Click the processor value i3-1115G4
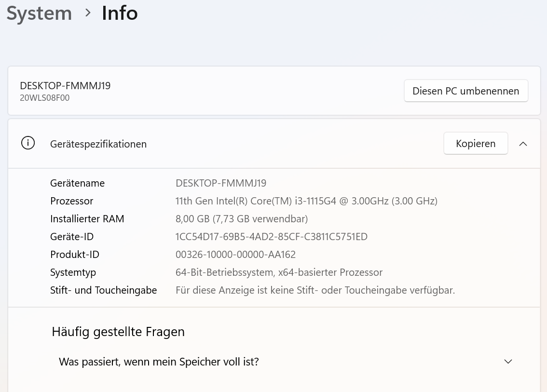This screenshot has height=392, width=547. pyautogui.click(x=306, y=201)
